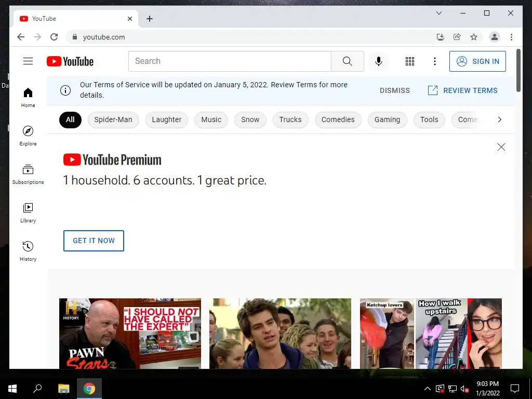532x399 pixels.
Task: Focus the YouTube search field
Action: click(230, 61)
